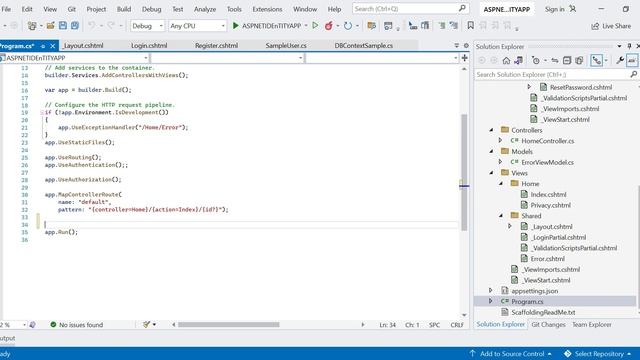The height and width of the screenshot is (360, 640).
Task: Select _LoginPartial.cshtml in Shared folder
Action: pyautogui.click(x=559, y=237)
